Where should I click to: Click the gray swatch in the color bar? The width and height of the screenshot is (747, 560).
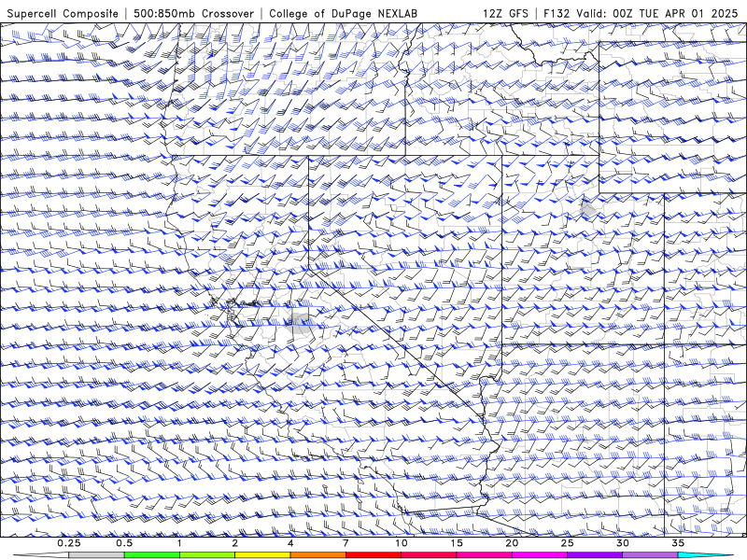tap(97, 555)
